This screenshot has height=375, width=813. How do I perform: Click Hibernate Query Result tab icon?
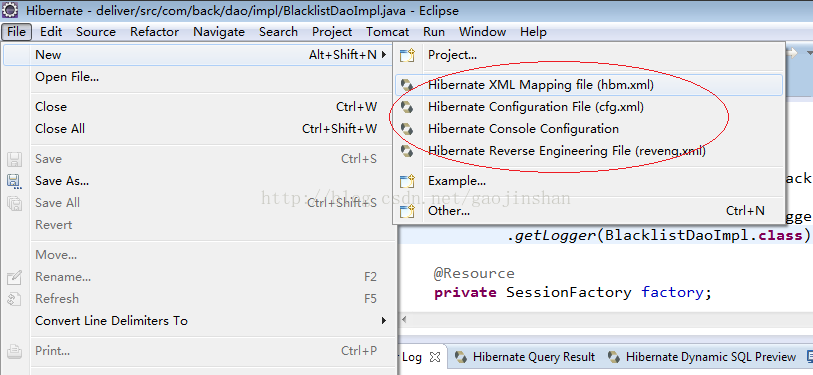pyautogui.click(x=461, y=357)
